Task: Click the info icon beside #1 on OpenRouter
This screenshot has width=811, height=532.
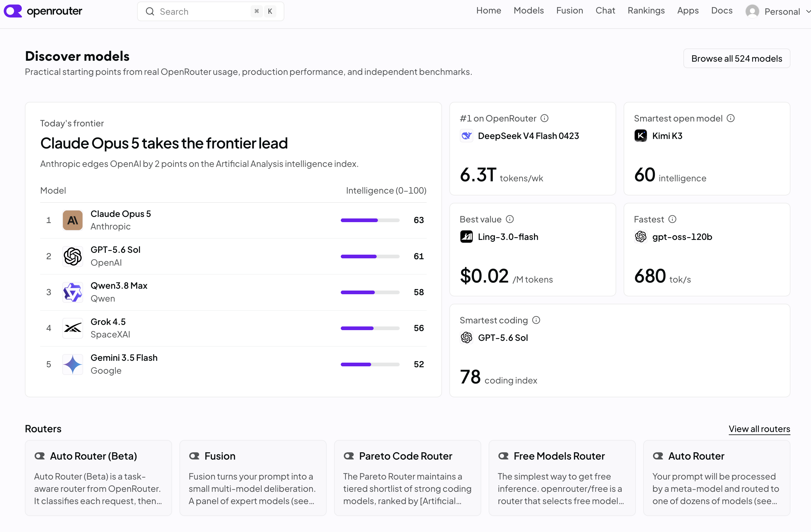Action: coord(544,118)
